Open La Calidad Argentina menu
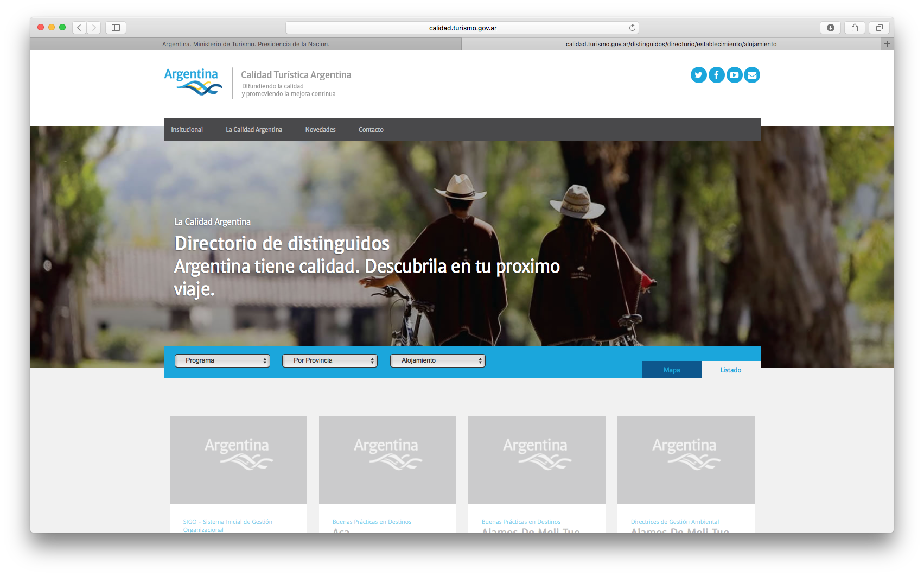This screenshot has width=924, height=576. pyautogui.click(x=254, y=130)
